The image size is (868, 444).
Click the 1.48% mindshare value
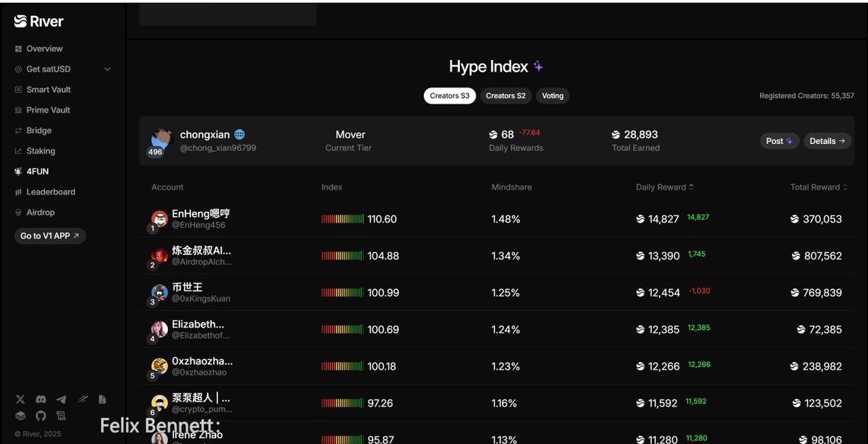[506, 219]
